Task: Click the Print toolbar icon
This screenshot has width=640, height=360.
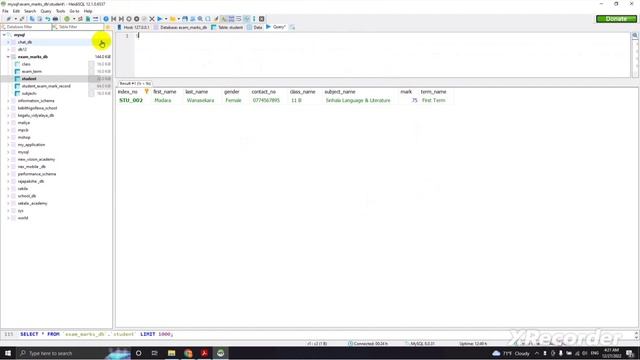Action: tap(55, 19)
